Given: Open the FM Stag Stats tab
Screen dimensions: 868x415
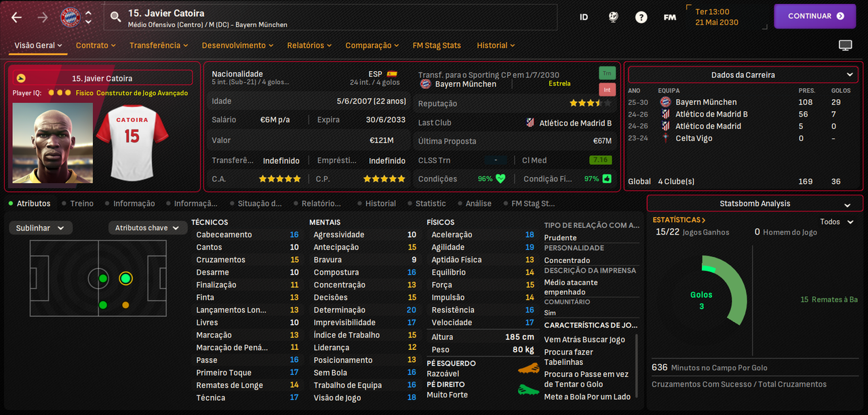Looking at the screenshot, I should (437, 45).
